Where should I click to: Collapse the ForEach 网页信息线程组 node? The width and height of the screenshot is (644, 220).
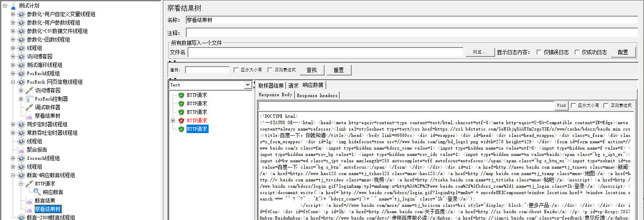[13, 82]
